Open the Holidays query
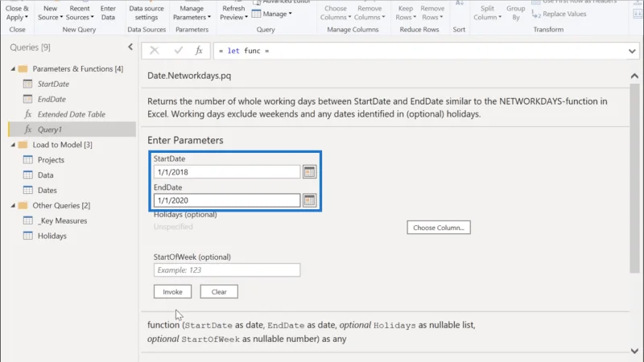The image size is (644, 362). pyautogui.click(x=52, y=236)
